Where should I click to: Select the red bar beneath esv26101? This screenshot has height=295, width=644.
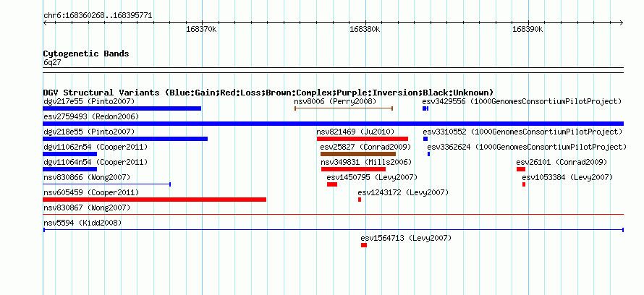tap(521, 169)
